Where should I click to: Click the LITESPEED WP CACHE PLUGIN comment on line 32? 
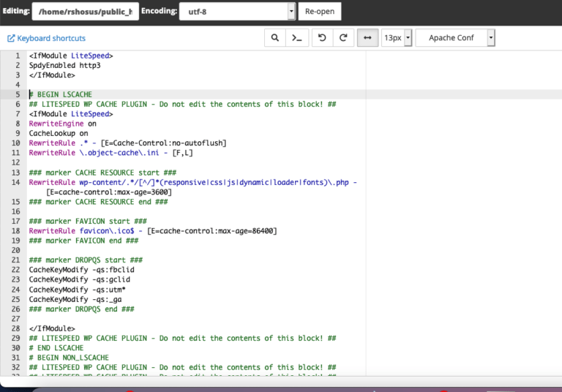click(x=182, y=367)
